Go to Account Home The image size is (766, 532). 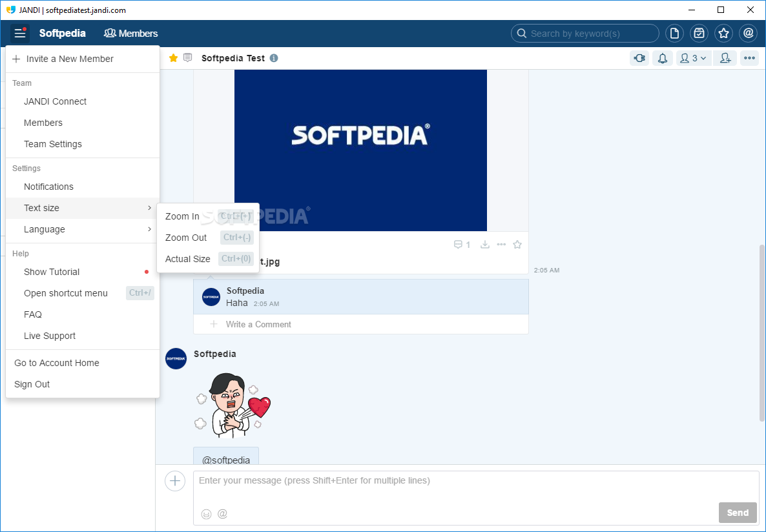83,363
